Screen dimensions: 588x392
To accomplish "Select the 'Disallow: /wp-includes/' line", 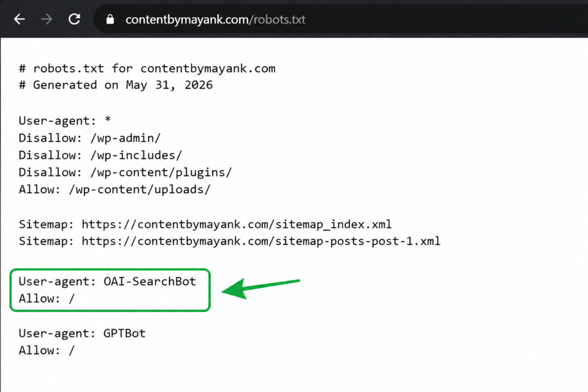I will tap(100, 155).
